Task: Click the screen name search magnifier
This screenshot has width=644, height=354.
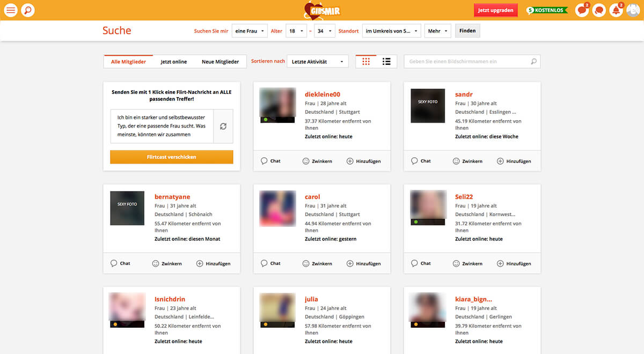Action: pos(533,62)
